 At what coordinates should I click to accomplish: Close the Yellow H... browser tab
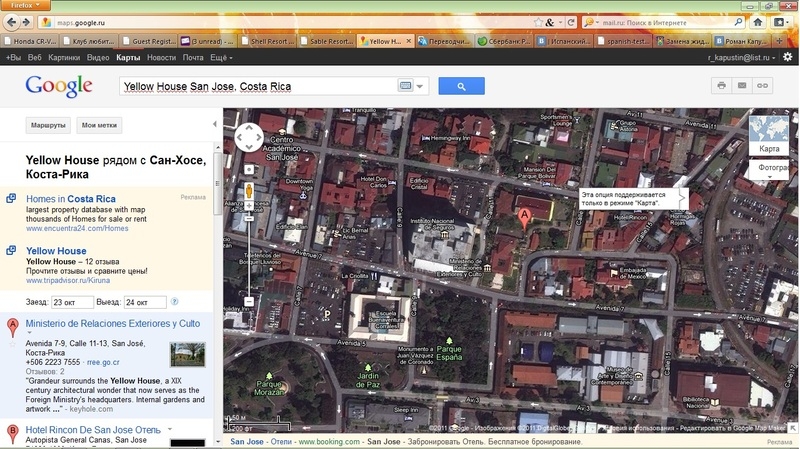pos(409,41)
